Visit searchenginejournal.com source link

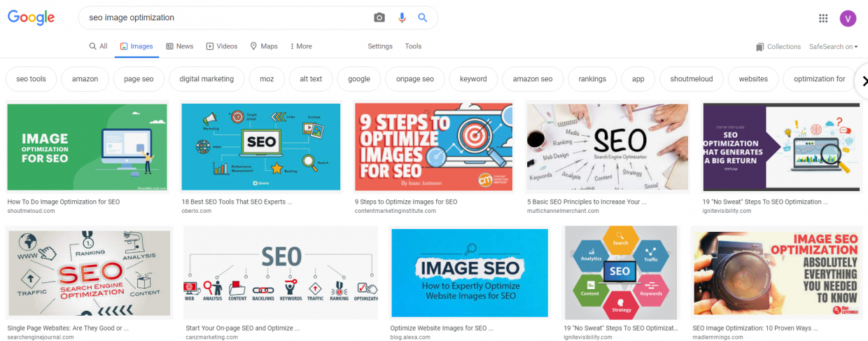(41, 337)
